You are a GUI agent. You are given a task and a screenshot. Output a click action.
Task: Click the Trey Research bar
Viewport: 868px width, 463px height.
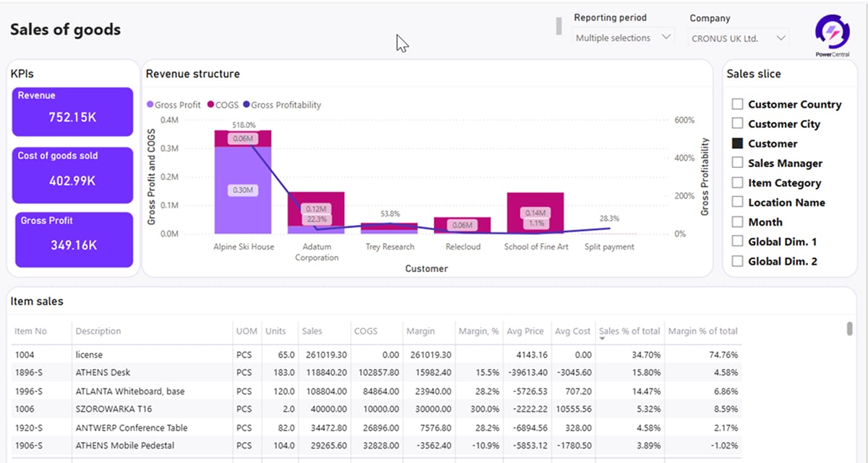pyautogui.click(x=389, y=228)
